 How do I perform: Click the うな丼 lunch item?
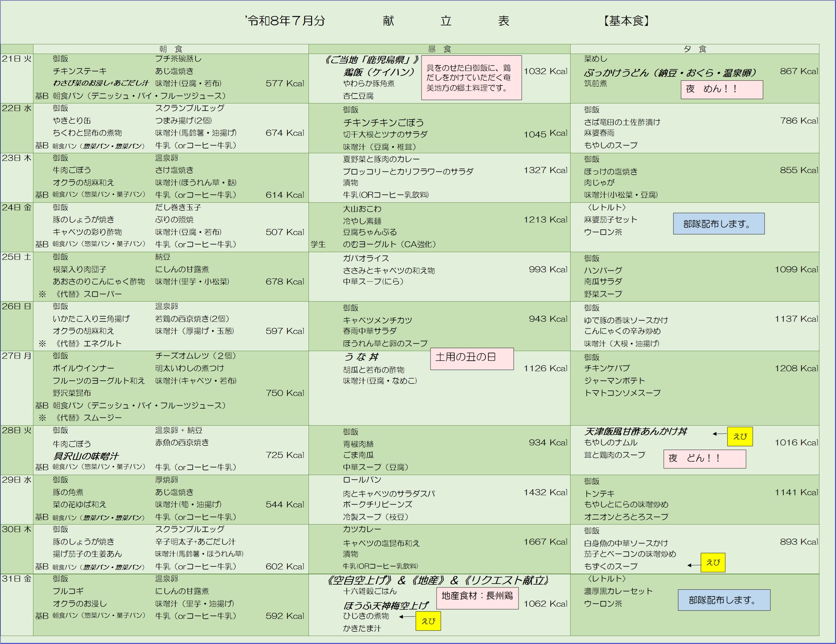(x=361, y=357)
